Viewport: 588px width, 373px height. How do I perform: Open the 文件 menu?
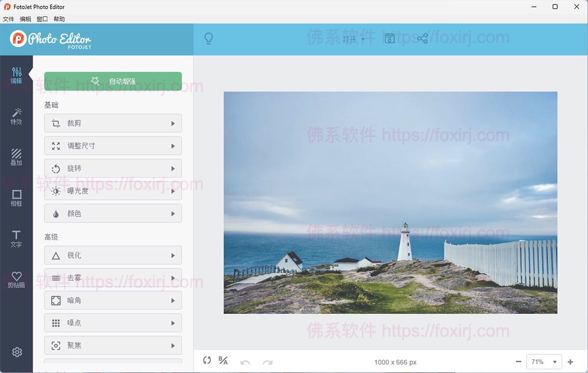pos(8,19)
